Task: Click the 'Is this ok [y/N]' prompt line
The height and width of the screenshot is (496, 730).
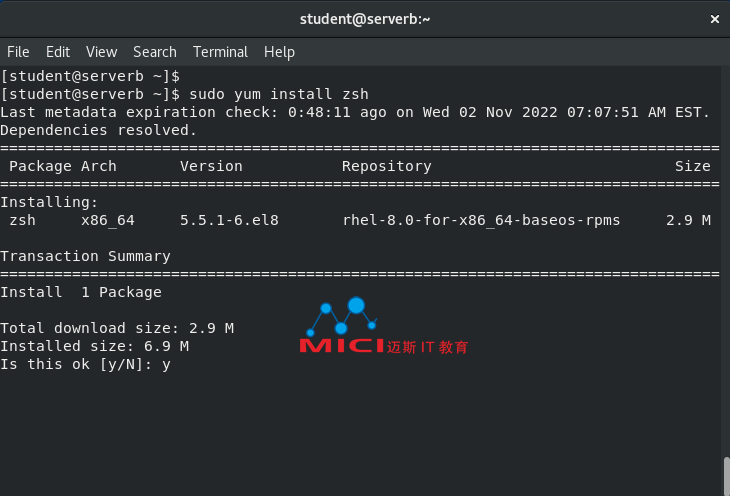Action: pyautogui.click(x=86, y=364)
